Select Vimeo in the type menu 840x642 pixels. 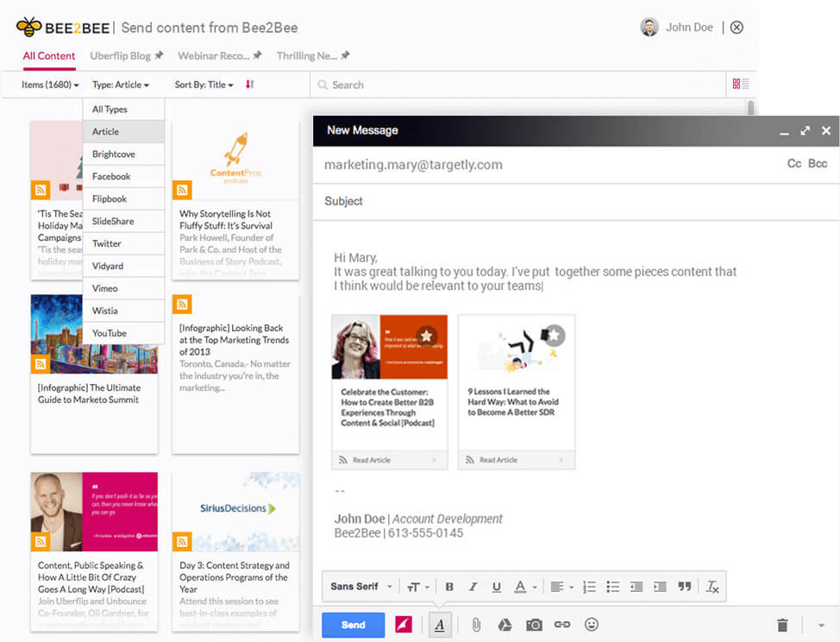tap(123, 288)
